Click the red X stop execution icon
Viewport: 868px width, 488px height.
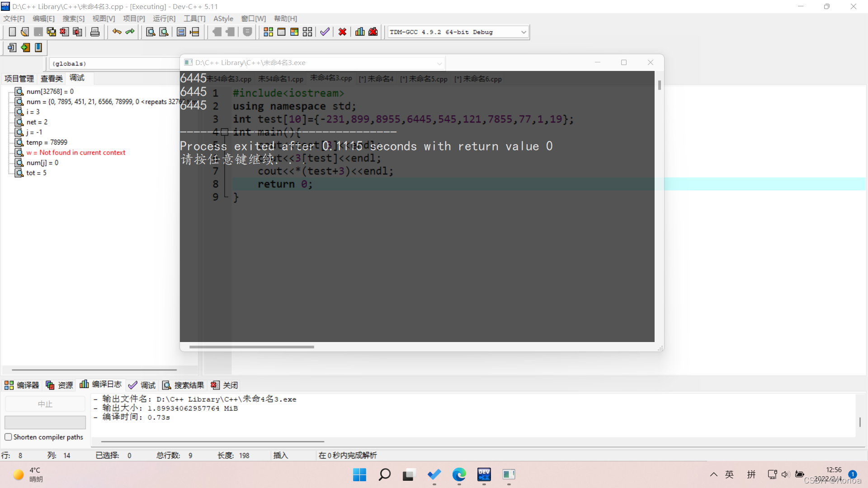(x=342, y=32)
